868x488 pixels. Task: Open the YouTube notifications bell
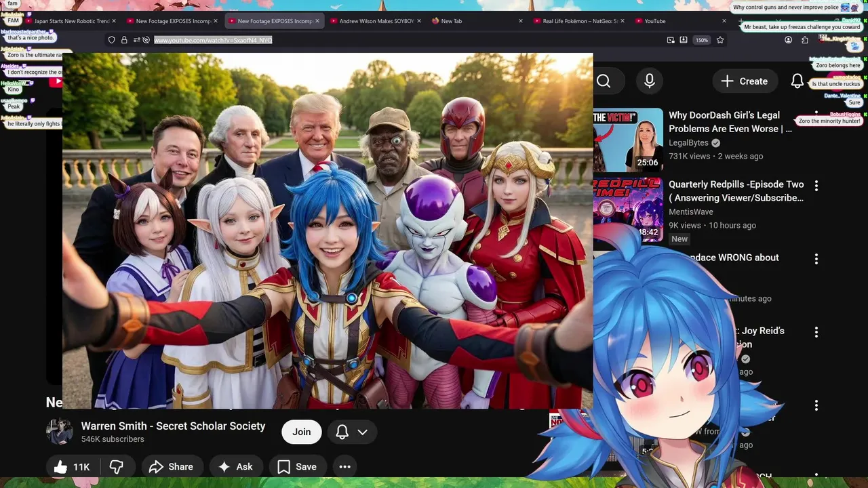pos(797,81)
